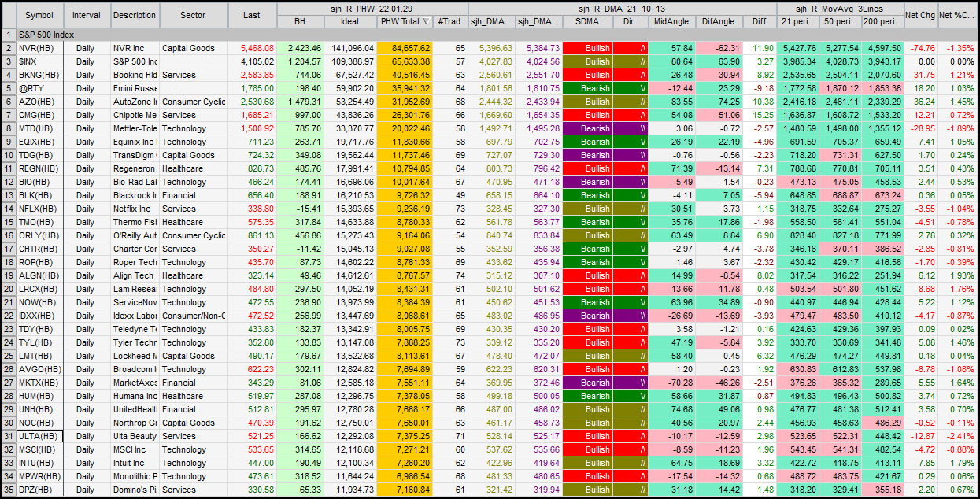Click the Last price 5,468.08
Screen dimensions: 980x499
point(252,48)
